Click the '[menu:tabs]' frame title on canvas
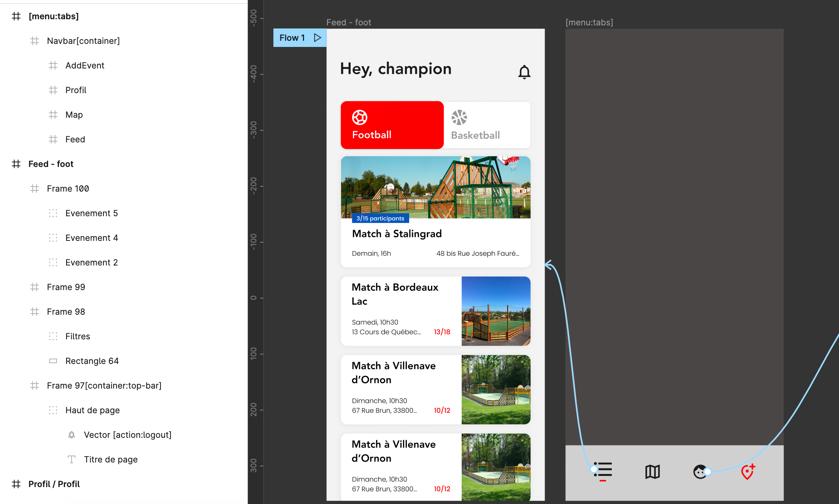 (x=589, y=22)
